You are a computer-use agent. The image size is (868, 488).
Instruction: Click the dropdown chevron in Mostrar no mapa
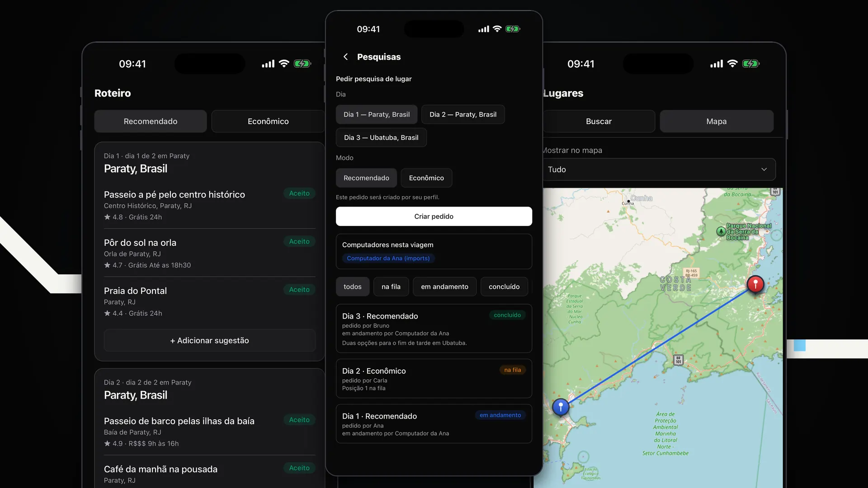764,169
